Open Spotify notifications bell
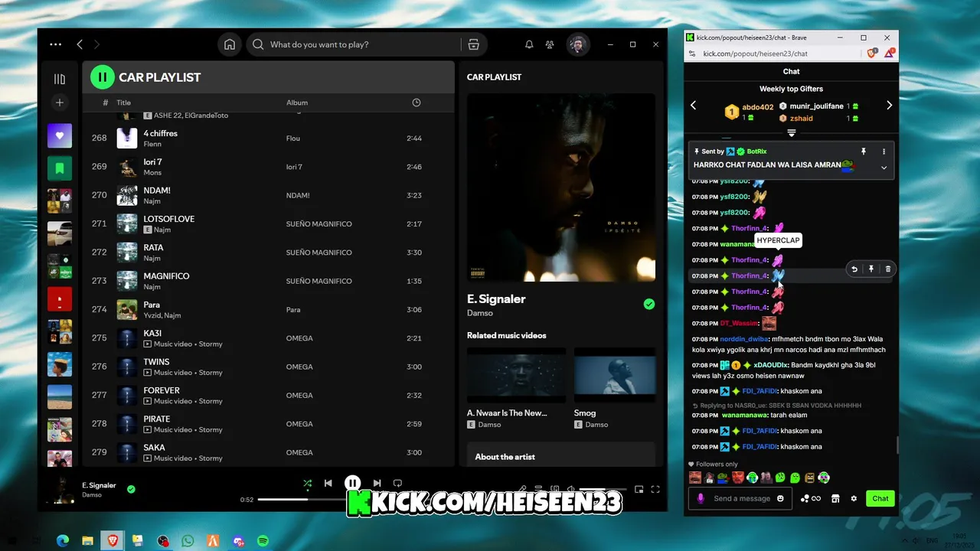 click(529, 44)
